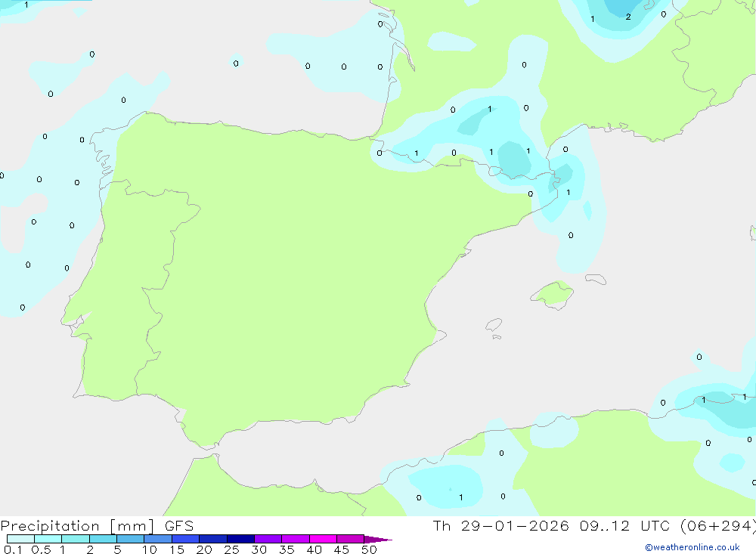Open the ©weatheronline.co.uk link
Screen dimensions: 756x554
pyautogui.click(x=692, y=547)
